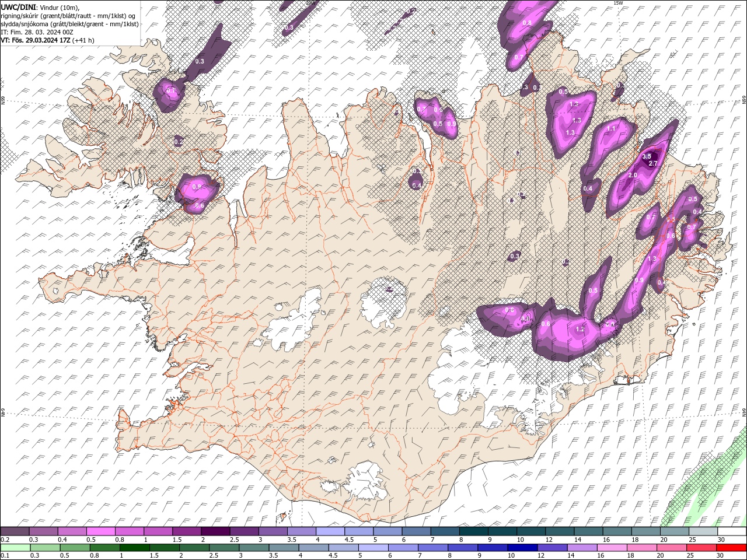Click the UWC/DINI title text
The width and height of the screenshot is (747, 560).
[x=17, y=7]
